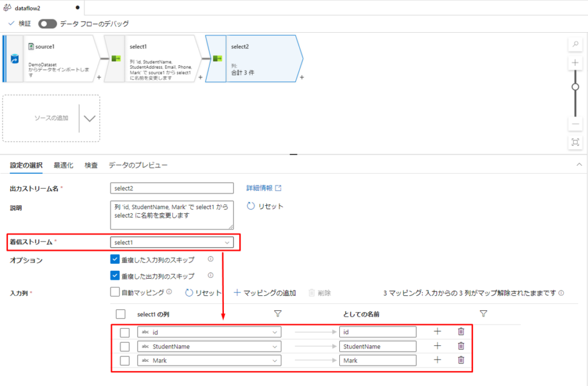Open the Mark column dropdown

point(209,360)
